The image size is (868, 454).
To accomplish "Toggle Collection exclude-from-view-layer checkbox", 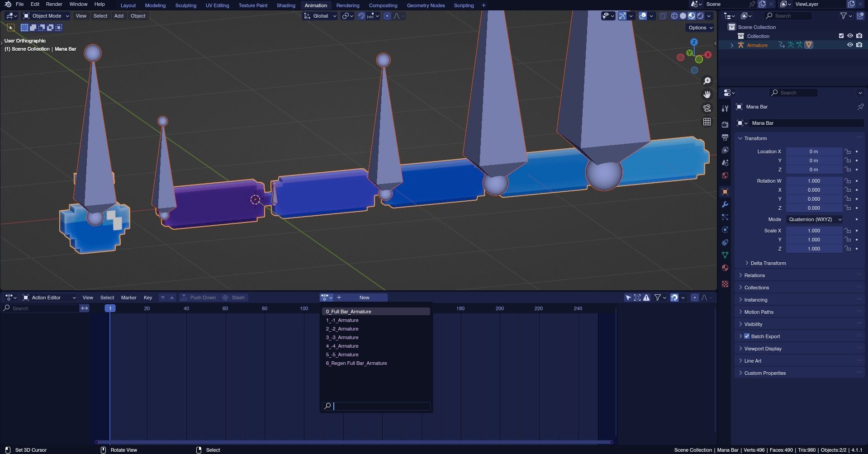I will pos(841,36).
